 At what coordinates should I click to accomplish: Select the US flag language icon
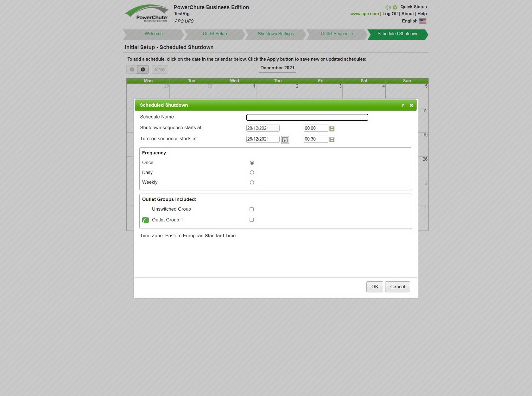tap(423, 21)
